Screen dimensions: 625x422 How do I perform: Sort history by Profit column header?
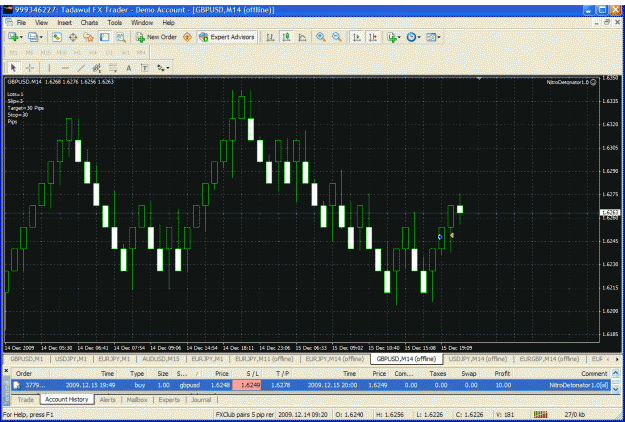(x=502, y=374)
